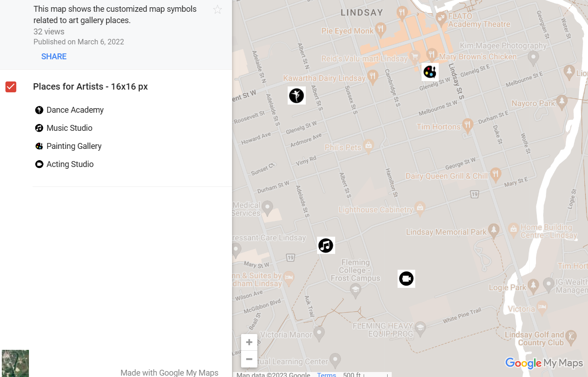
Task: Select Dance Academy in the layer list
Action: click(75, 110)
